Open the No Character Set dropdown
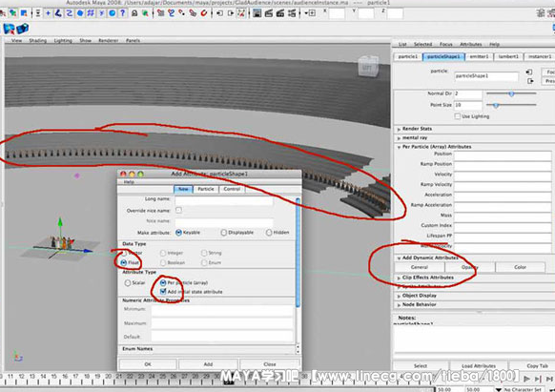 [x=499, y=389]
